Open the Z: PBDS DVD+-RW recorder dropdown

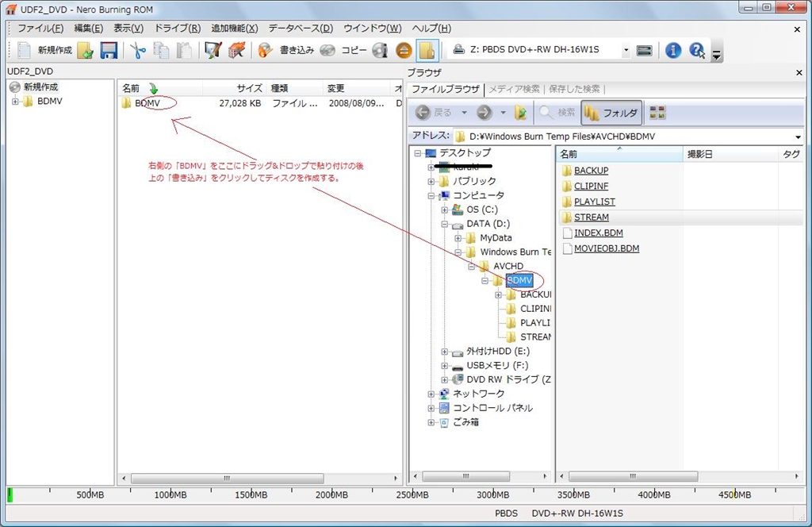626,50
